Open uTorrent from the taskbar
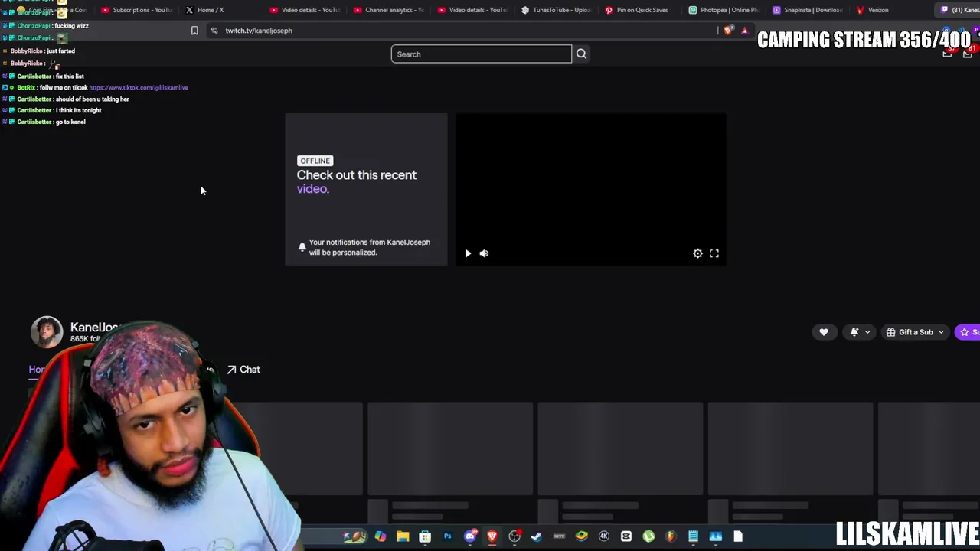 coord(648,536)
